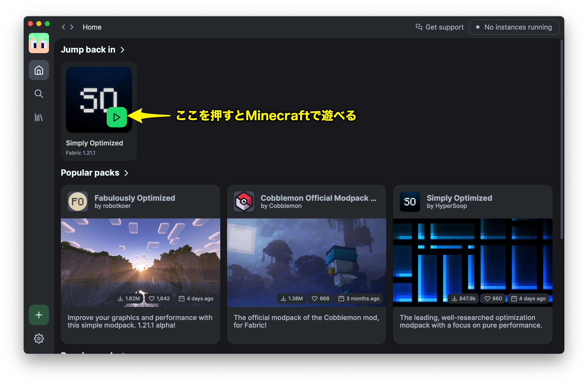Click the Fabulously Optimized FO icon

point(78,202)
